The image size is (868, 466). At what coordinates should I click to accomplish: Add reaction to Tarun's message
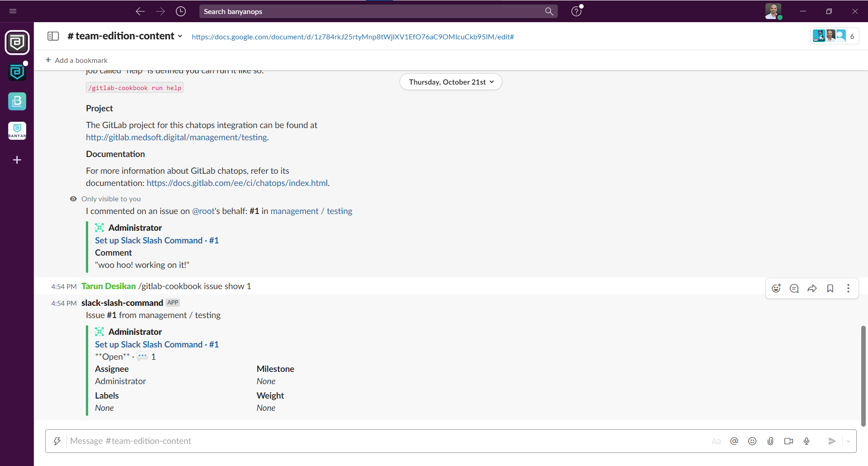[x=776, y=288]
